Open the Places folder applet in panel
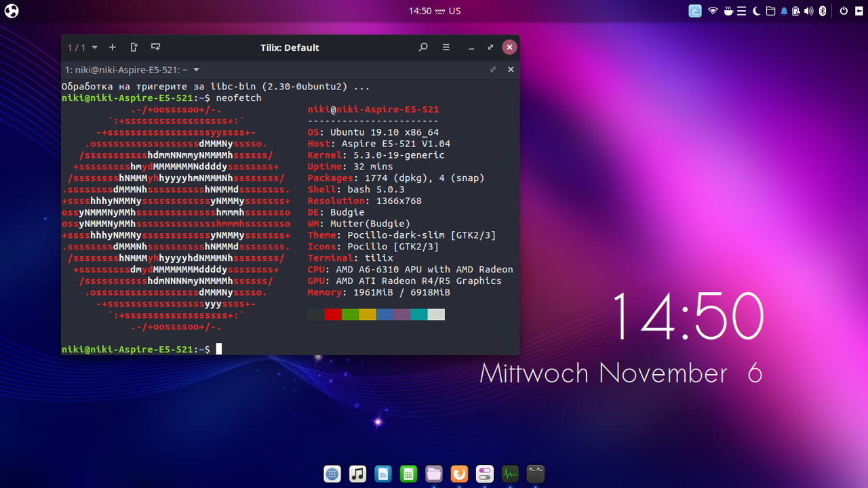868x488 pixels. [x=770, y=11]
